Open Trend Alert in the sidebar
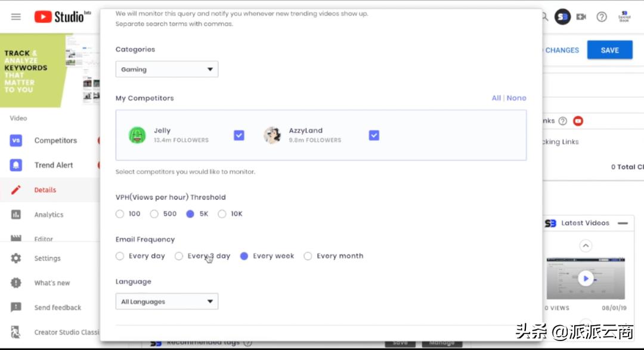This screenshot has height=350, width=644. coord(54,165)
